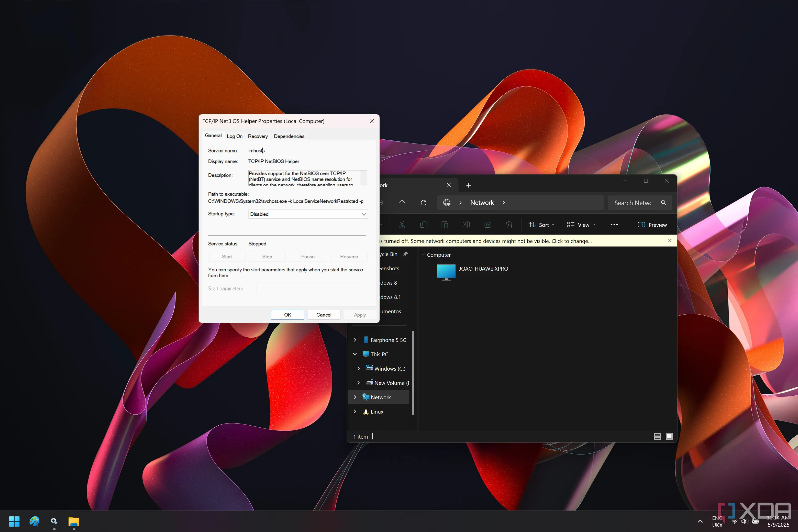Click Cancel in the properties dialog

[323, 315]
